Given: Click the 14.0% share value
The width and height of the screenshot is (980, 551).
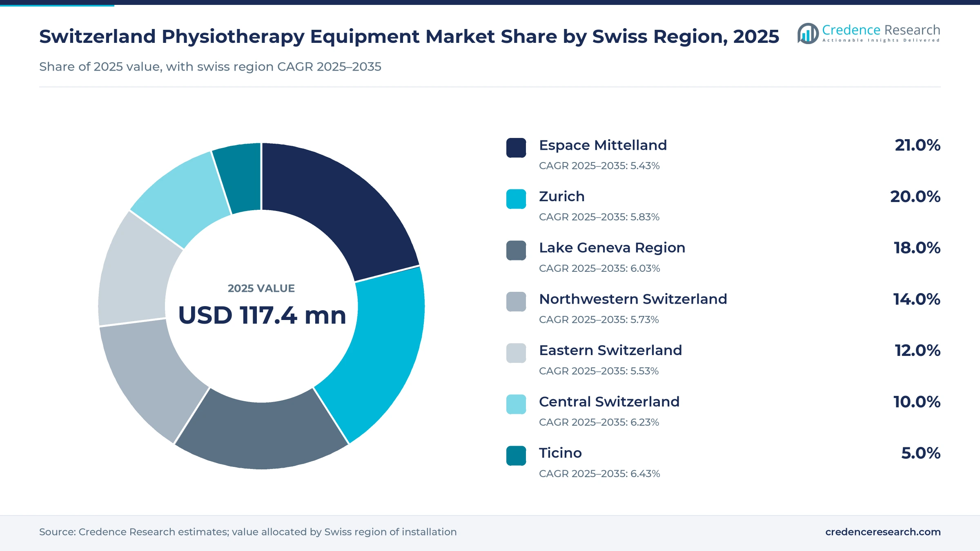Looking at the screenshot, I should click(917, 299).
